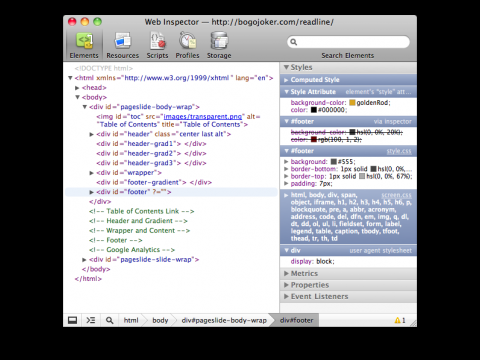Open the Profiles panel icon
This screenshot has width=480, height=360.
pos(187,41)
